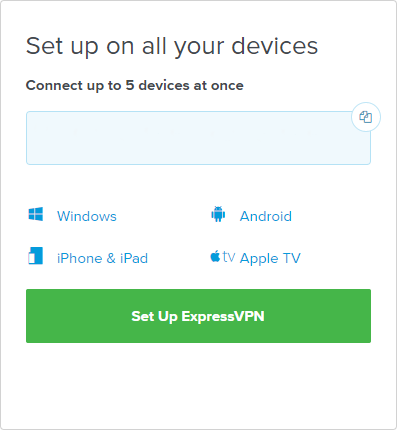The height and width of the screenshot is (430, 397).
Task: Click the apple glyph in the tv logo
Action: (x=215, y=256)
